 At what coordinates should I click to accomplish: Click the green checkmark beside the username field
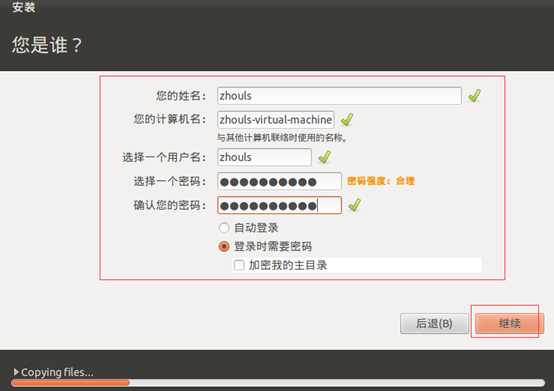[325, 157]
